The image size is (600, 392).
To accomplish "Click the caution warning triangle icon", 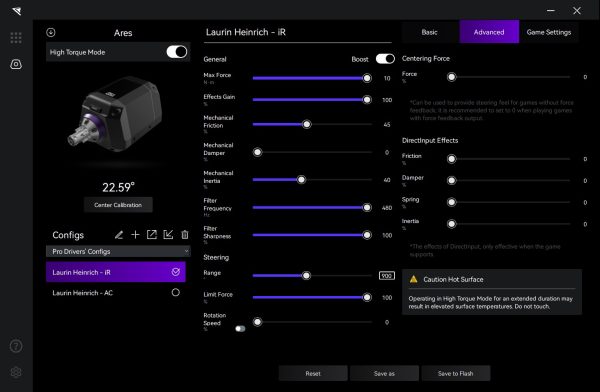I will point(414,279).
